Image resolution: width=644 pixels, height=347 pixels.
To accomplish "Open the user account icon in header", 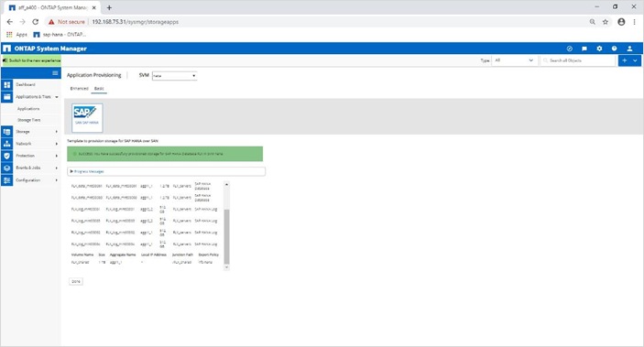I will pyautogui.click(x=629, y=49).
